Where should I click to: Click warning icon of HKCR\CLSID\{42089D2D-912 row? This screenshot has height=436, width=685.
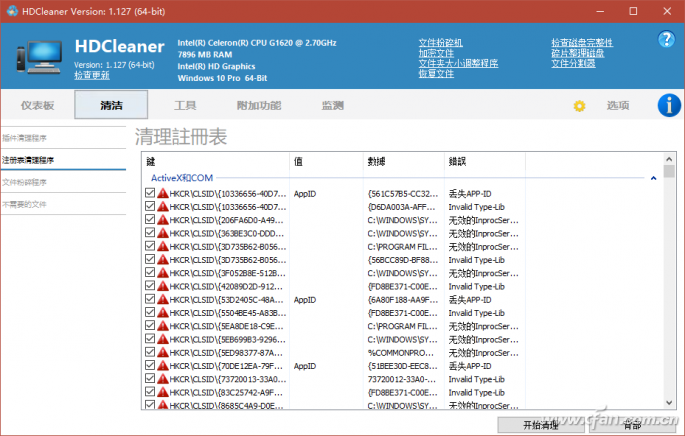point(163,286)
